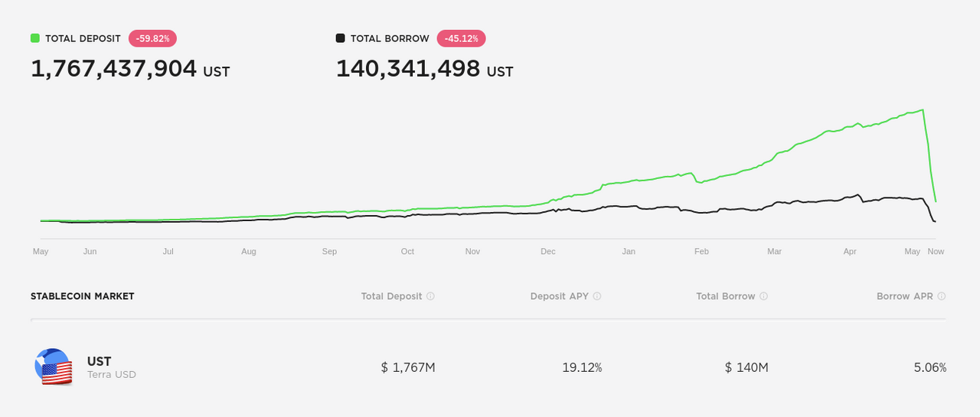Click the UST coin flag icon

tap(54, 367)
